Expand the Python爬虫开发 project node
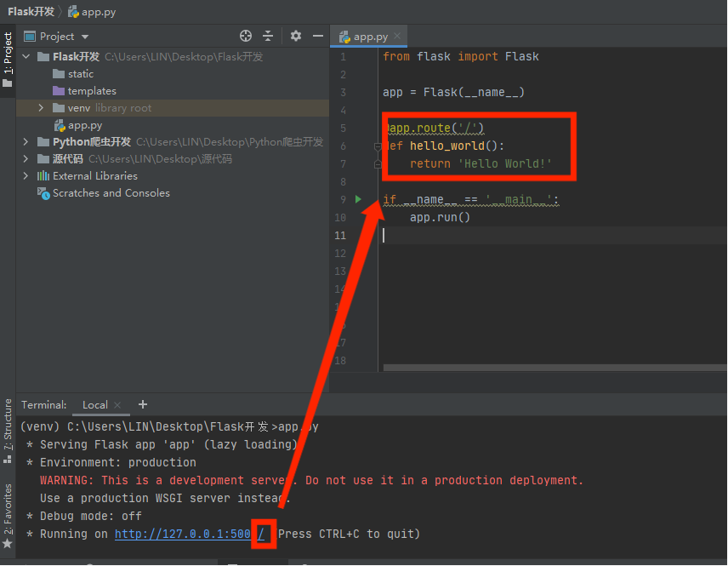This screenshot has width=728, height=566. point(26,142)
